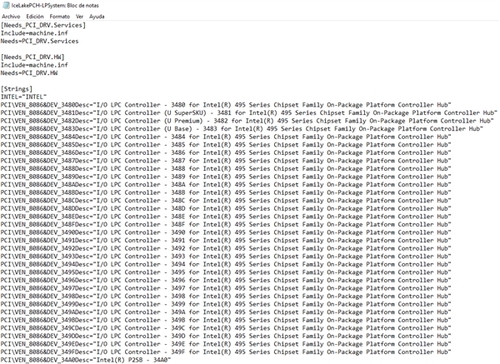
Task: Click the Notepad icon in title bar
Action: pos(6,5)
